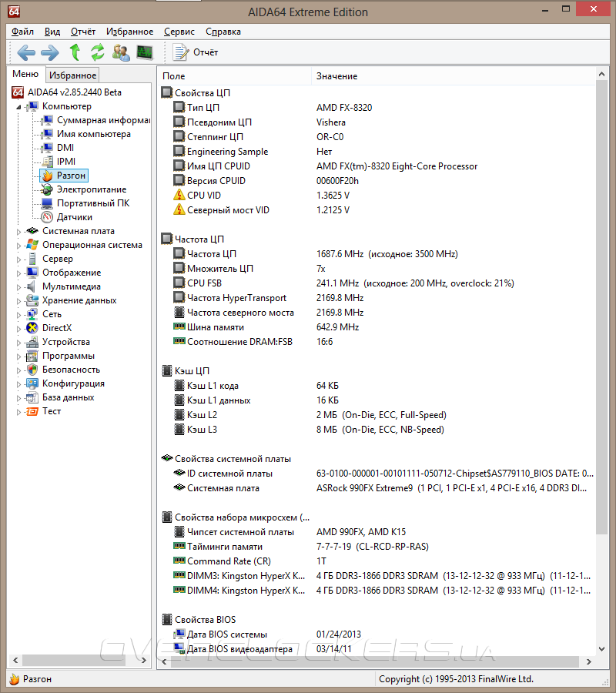Collapse the Компьютер tree node
Image resolution: width=616 pixels, height=693 pixels.
(x=18, y=106)
